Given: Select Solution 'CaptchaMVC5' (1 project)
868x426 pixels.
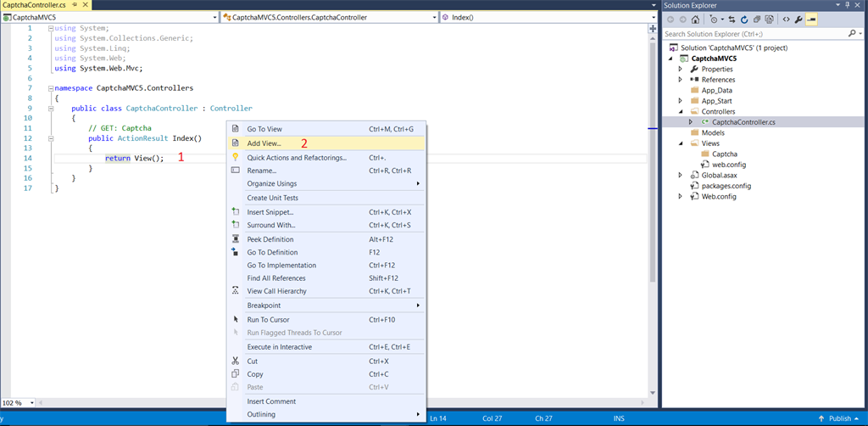Looking at the screenshot, I should (734, 48).
